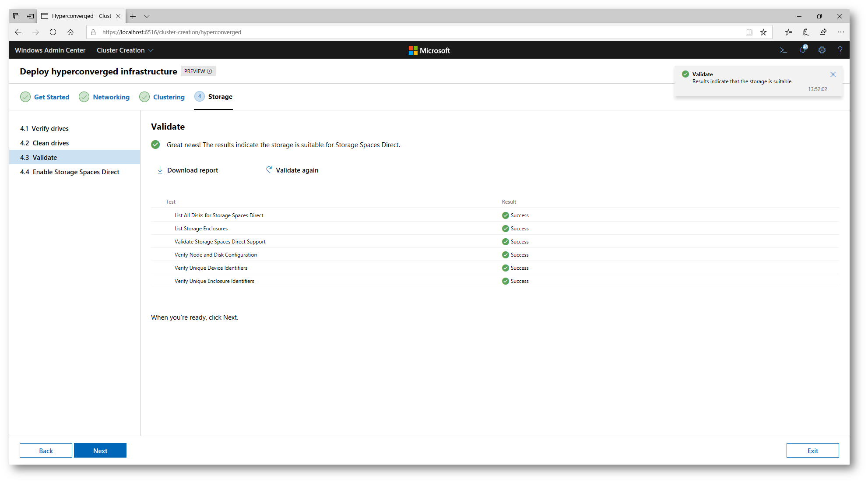
Task: Open help question mark icon
Action: click(x=840, y=50)
